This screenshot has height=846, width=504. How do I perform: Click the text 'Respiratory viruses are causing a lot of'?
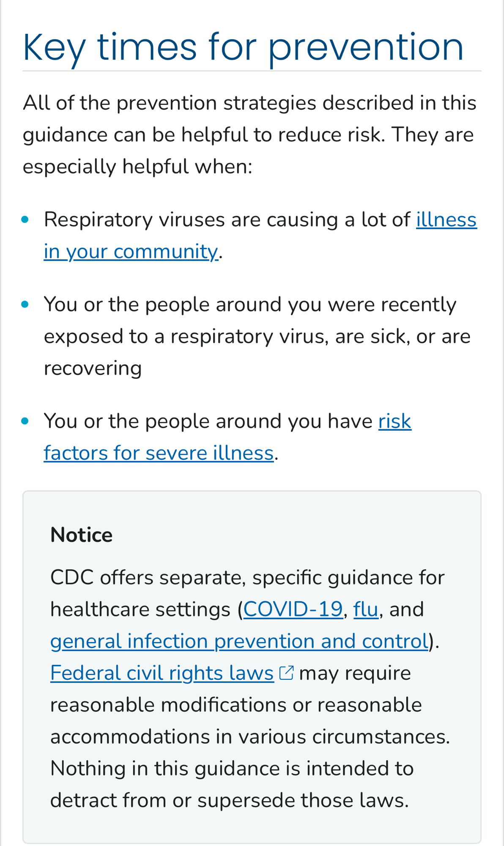(x=227, y=220)
